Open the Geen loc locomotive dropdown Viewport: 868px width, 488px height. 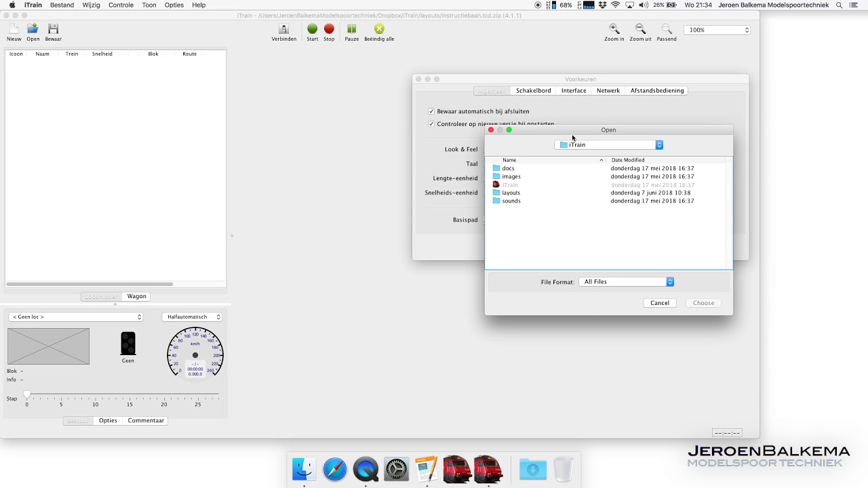pyautogui.click(x=76, y=317)
